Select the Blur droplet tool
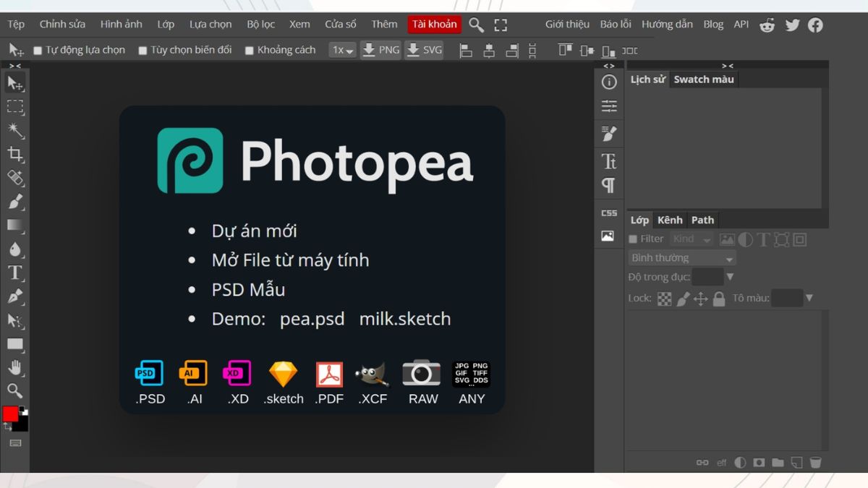 [x=15, y=249]
